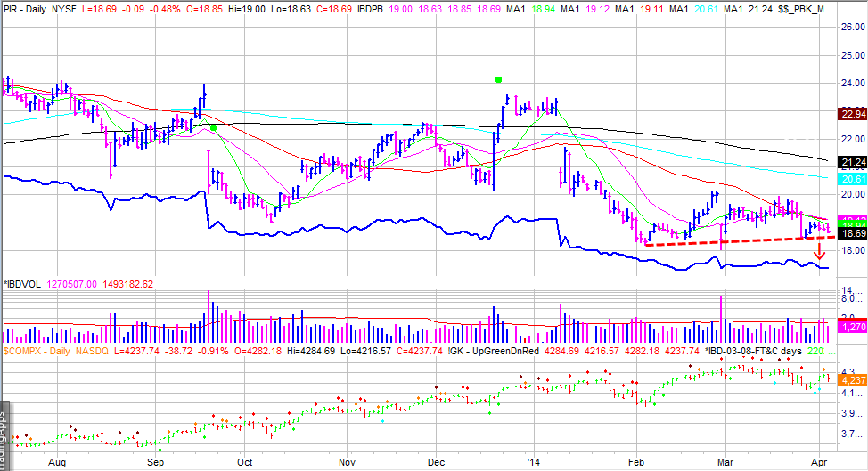The image size is (868, 471).
Task: Select the "Lo=4216.57" COMPX low readout
Action: 365,351
